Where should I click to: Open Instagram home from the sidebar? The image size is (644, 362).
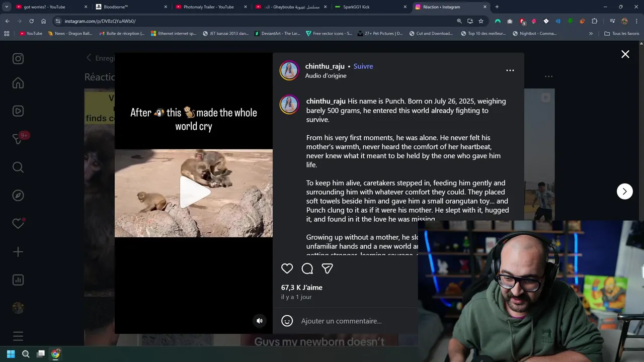click(18, 83)
